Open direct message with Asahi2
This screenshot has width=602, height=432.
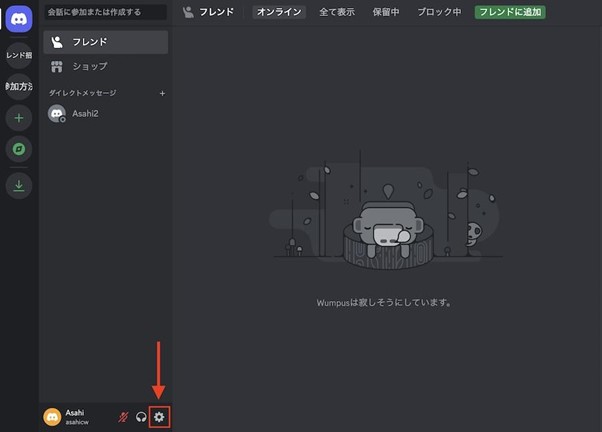pos(106,114)
